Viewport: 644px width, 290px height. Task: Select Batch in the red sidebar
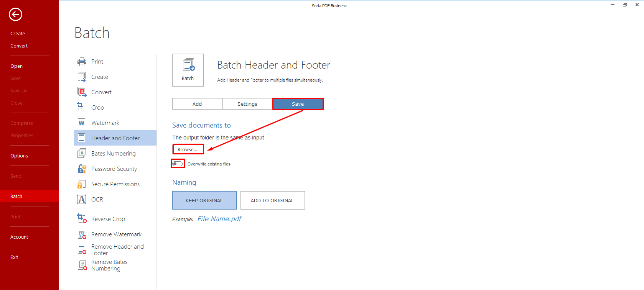[x=29, y=196]
